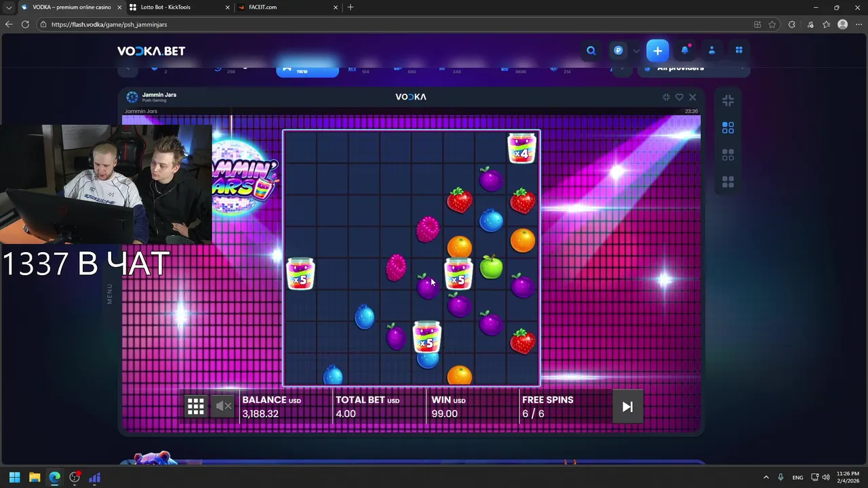The width and height of the screenshot is (868, 488).
Task: Unmute the game sound speaker icon
Action: [224, 407]
